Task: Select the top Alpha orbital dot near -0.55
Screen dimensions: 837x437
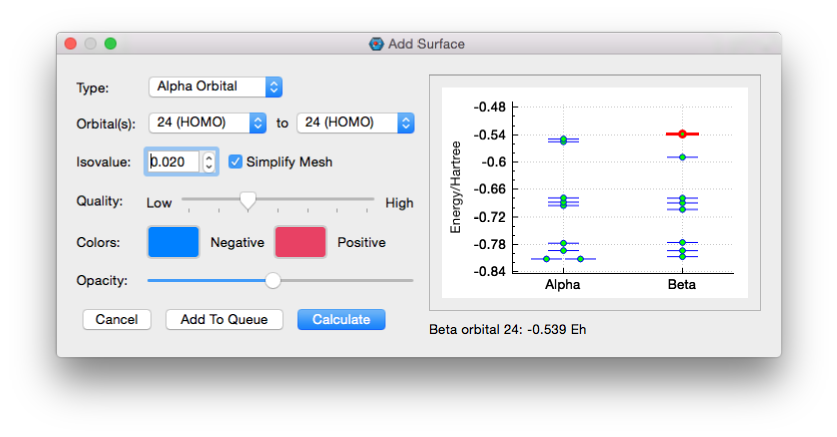Action: [x=563, y=139]
